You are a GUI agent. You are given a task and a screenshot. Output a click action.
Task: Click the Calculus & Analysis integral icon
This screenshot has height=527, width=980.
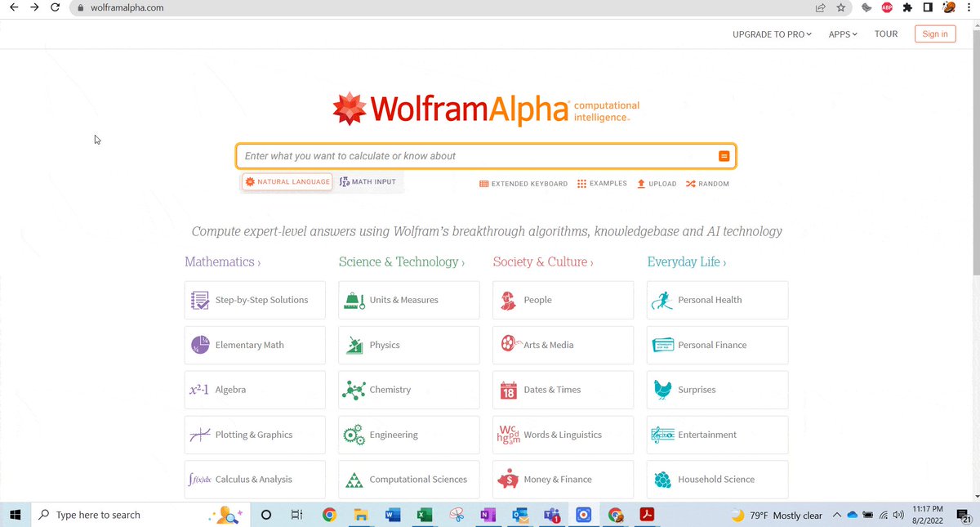pyautogui.click(x=200, y=480)
